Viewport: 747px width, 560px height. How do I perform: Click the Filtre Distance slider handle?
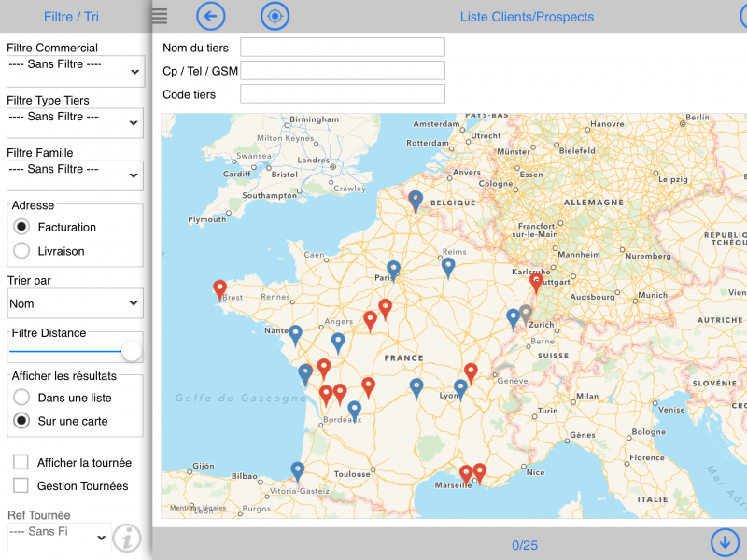(132, 351)
